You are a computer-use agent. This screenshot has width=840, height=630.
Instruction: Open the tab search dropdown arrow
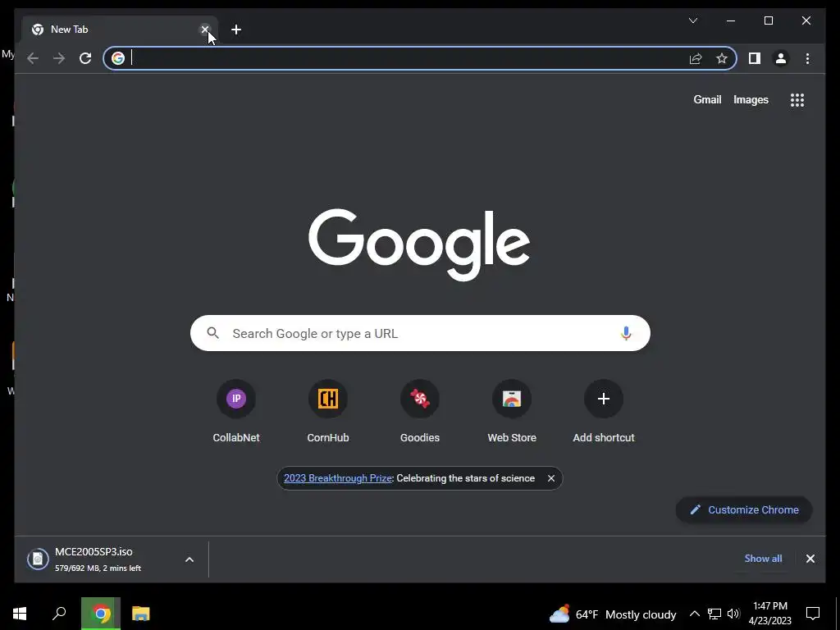[x=692, y=21]
